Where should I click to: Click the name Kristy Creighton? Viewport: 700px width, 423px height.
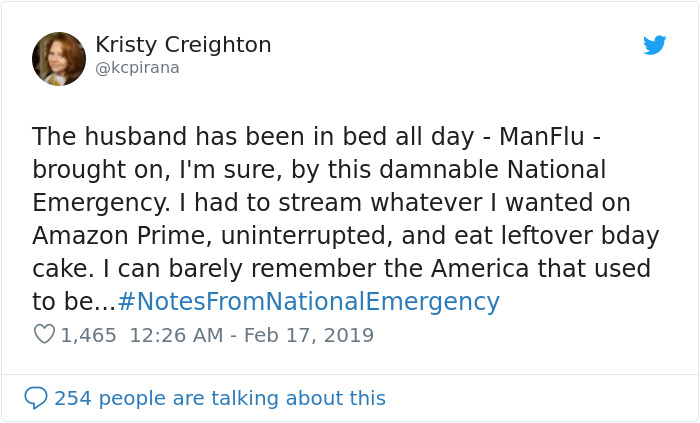coord(183,45)
